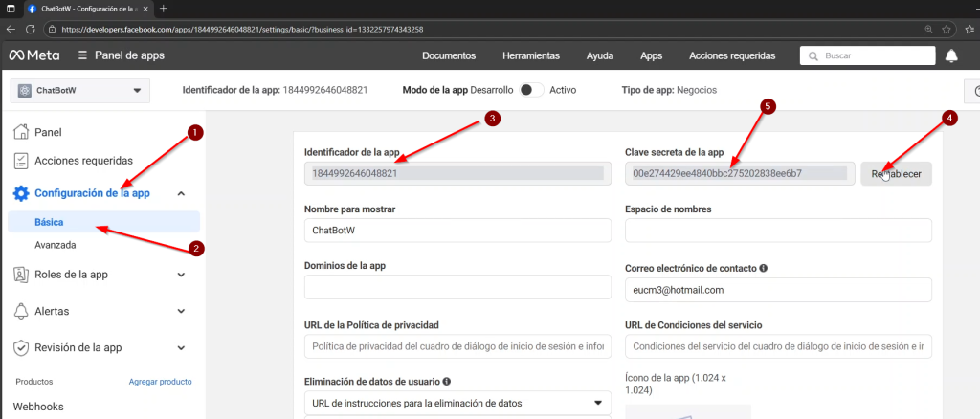
Task: Toggle the Modo de la app switch
Action: (531, 90)
